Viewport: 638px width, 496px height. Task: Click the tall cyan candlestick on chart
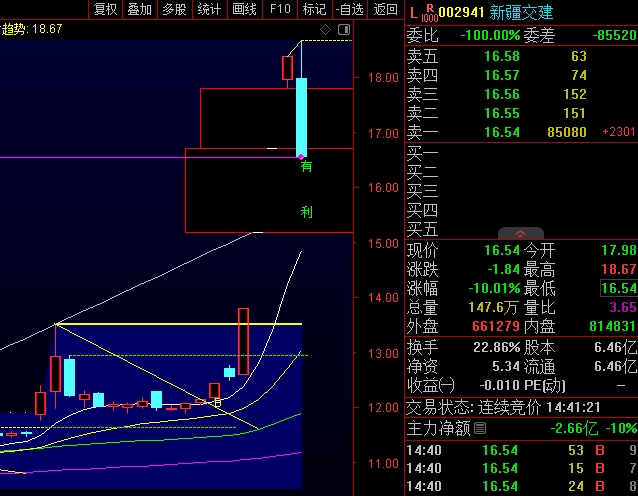(x=302, y=117)
